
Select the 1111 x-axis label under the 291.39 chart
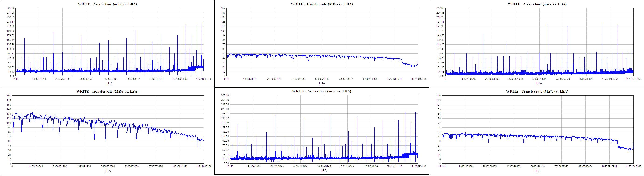click(x=15, y=79)
